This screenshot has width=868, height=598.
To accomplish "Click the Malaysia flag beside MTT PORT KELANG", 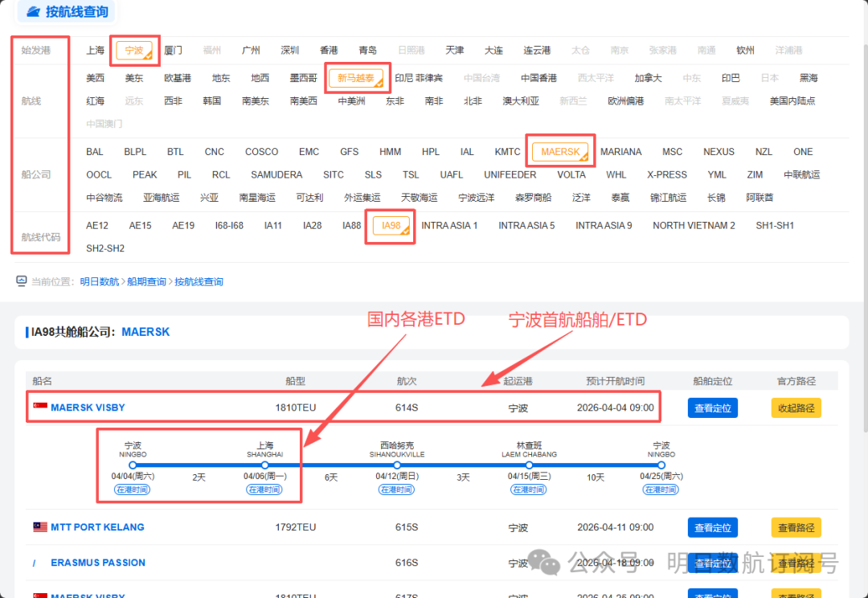I will 39,527.
